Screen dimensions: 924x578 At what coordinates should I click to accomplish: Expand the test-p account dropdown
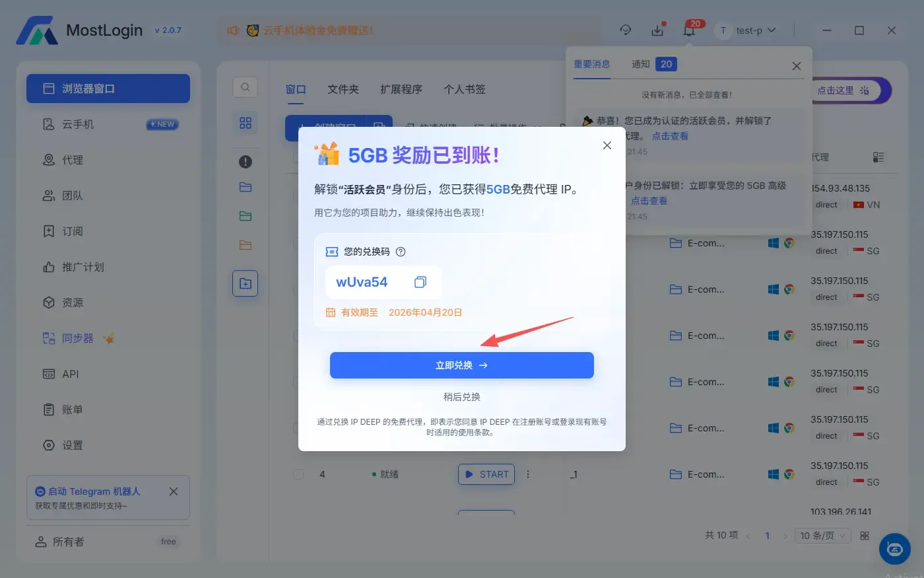(746, 30)
